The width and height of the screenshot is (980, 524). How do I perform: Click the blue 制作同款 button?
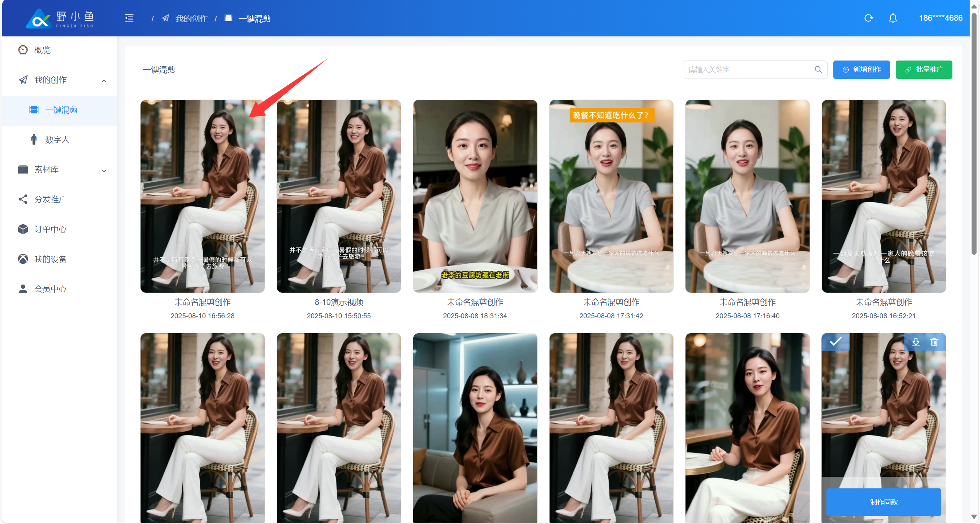tap(883, 502)
